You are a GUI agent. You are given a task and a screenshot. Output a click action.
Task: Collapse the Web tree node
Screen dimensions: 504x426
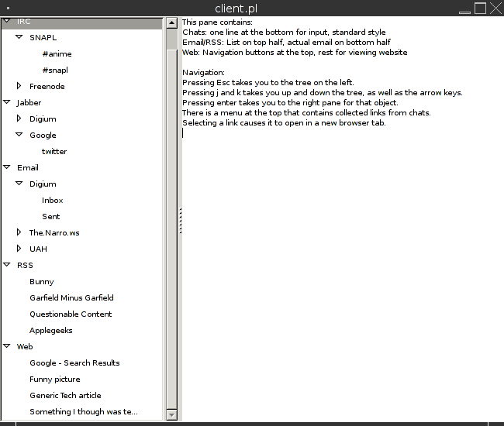tap(7, 345)
